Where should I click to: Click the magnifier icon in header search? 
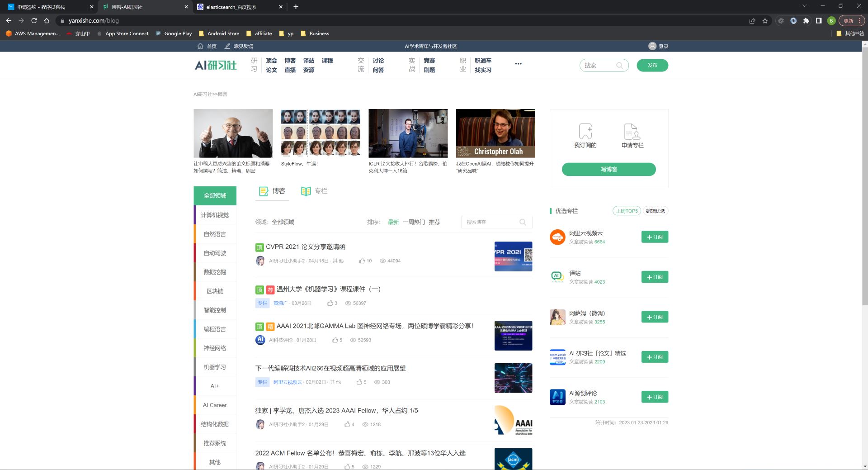click(x=619, y=66)
